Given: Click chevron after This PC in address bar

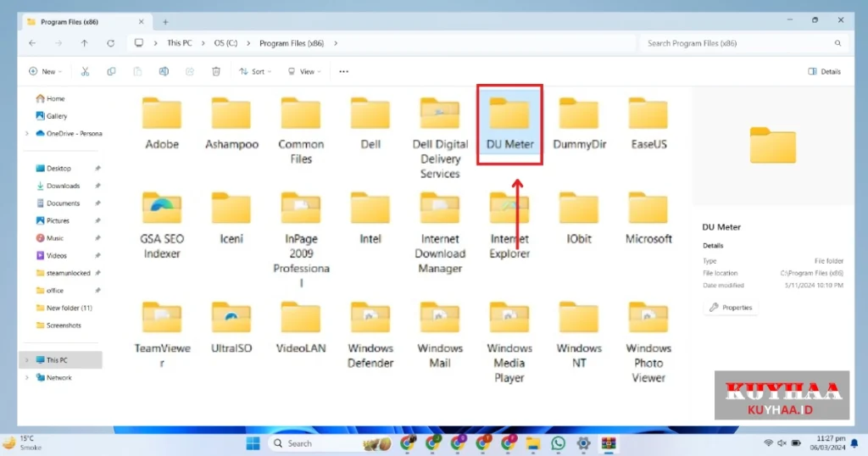Looking at the screenshot, I should click(x=203, y=43).
